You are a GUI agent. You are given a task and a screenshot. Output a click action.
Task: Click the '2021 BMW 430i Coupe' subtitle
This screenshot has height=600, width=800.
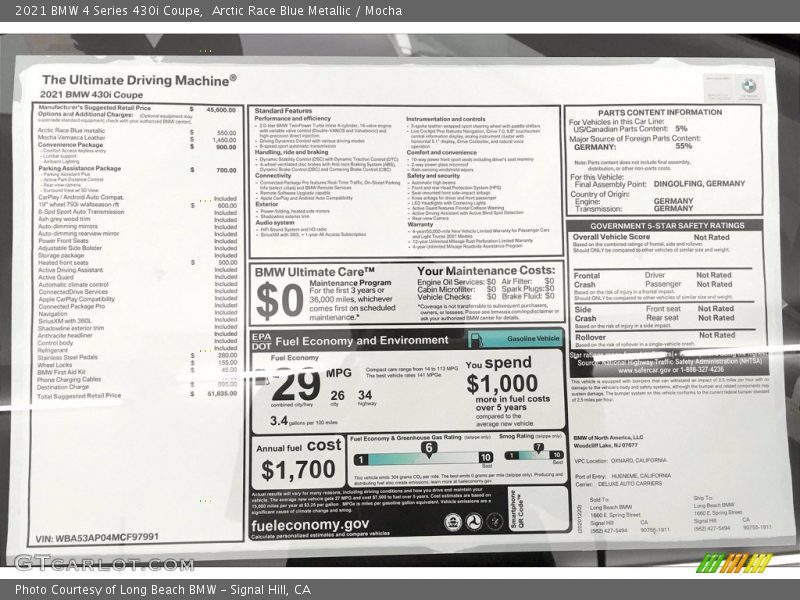point(92,94)
